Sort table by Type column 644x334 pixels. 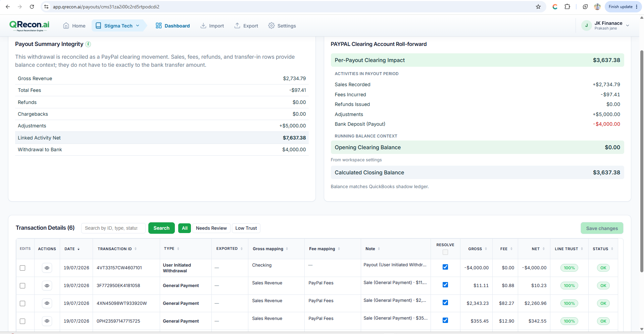coord(171,249)
